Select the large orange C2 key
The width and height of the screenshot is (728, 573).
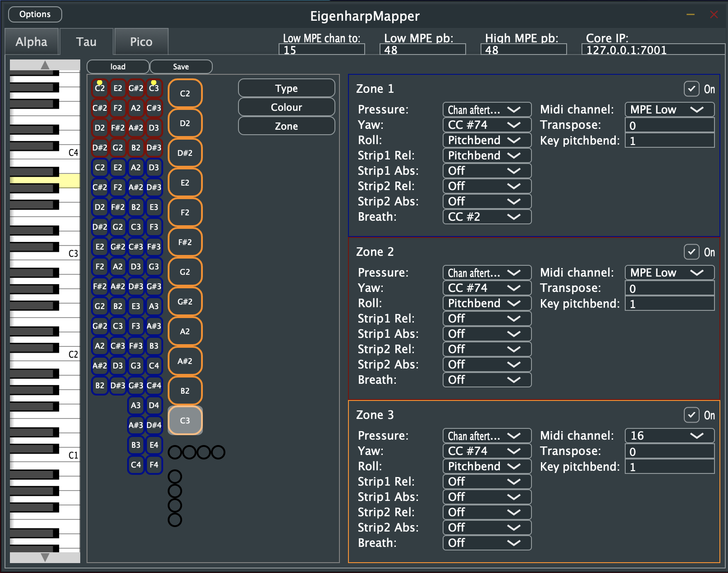coord(185,94)
